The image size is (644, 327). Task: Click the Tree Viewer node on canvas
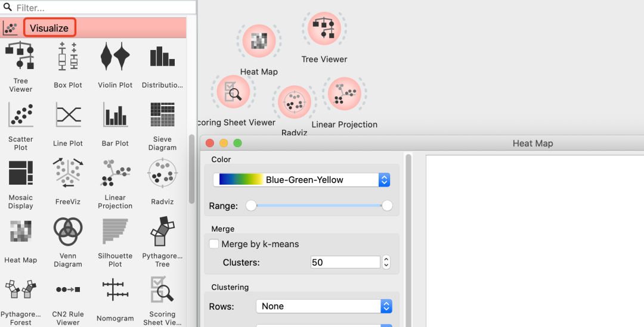pyautogui.click(x=324, y=29)
